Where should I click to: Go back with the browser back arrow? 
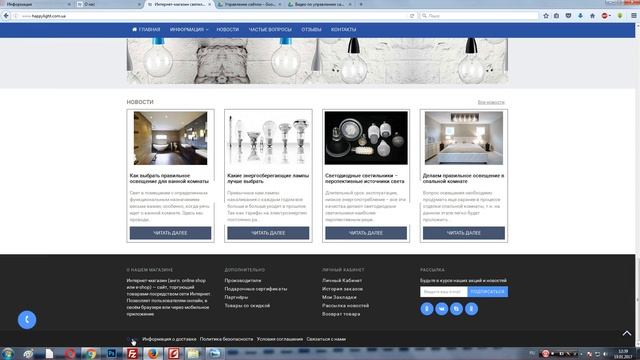point(6,16)
